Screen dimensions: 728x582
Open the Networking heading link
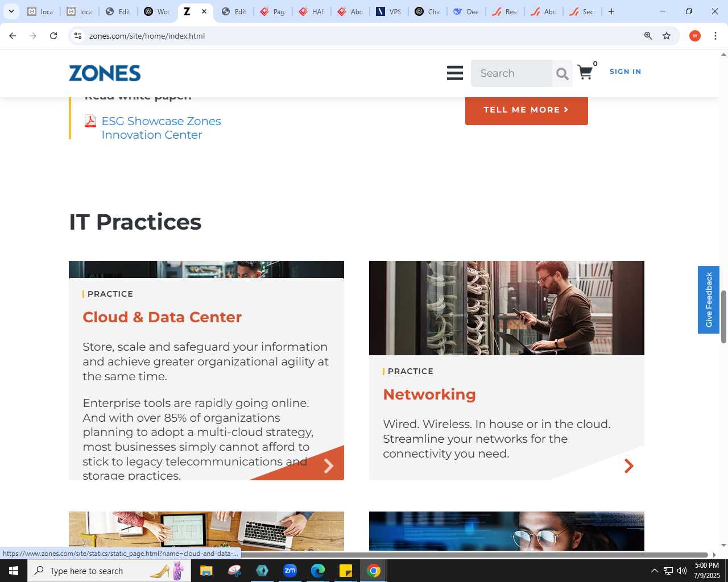(429, 394)
